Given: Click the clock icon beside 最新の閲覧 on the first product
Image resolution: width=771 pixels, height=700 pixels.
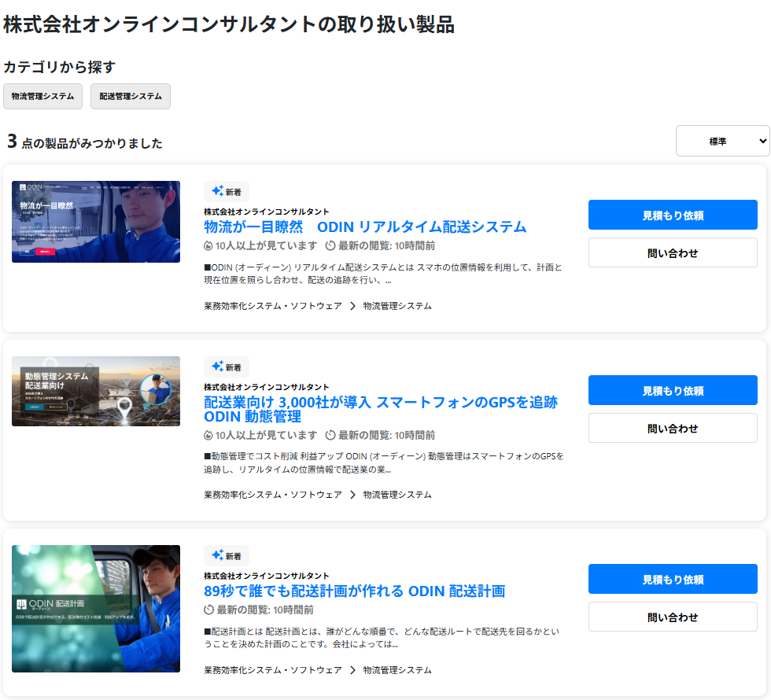Looking at the screenshot, I should [331, 245].
